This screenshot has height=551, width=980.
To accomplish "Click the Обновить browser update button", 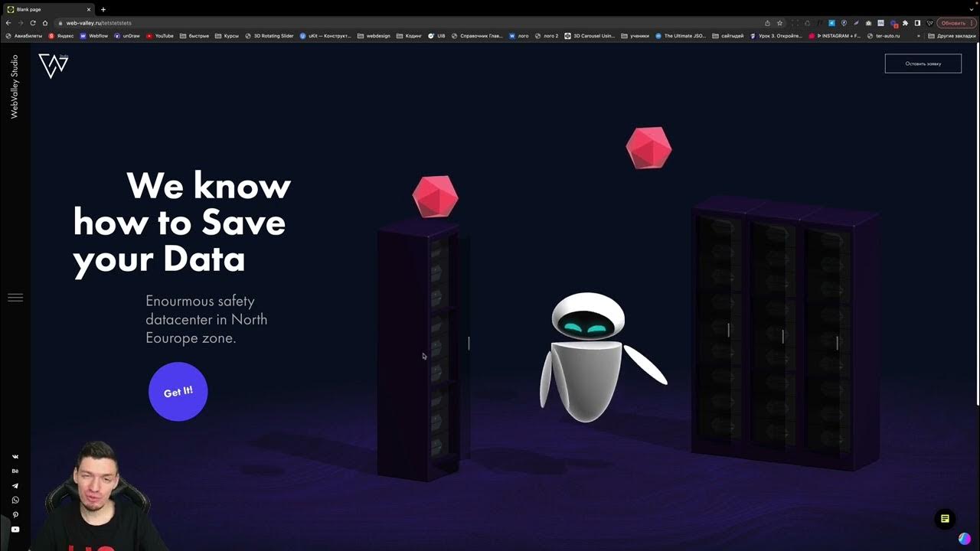I will coord(955,23).
